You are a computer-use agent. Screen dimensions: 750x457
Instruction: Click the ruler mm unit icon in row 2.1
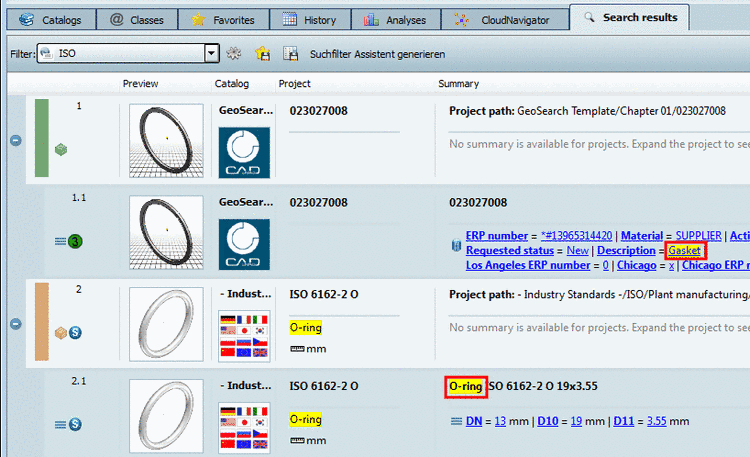[x=297, y=441]
